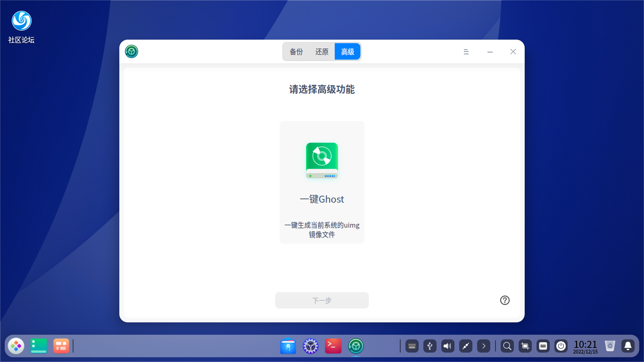Expand hidden tray icons with the chevron
This screenshot has width=644, height=362.
tap(484, 346)
